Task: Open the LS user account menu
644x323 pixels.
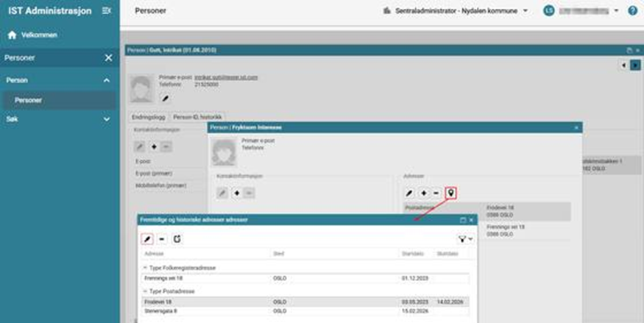Action: click(x=581, y=11)
